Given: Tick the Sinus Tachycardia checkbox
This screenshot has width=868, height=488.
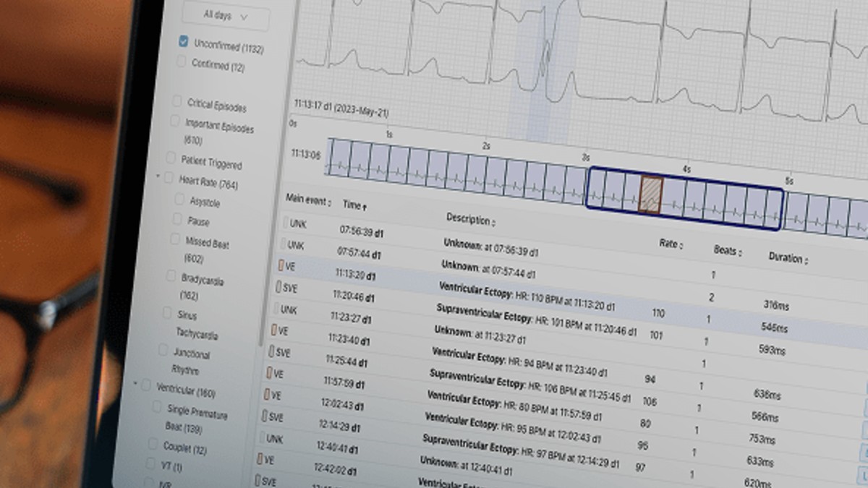Looking at the screenshot, I should (x=166, y=313).
